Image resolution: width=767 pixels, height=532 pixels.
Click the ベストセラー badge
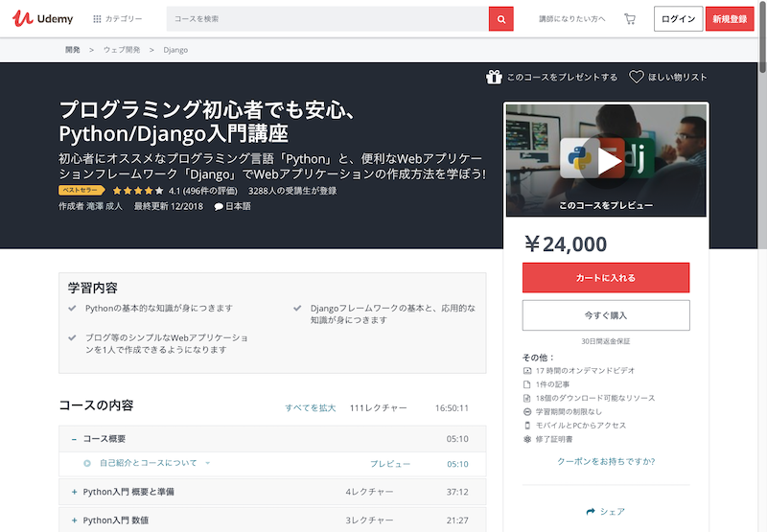(81, 190)
